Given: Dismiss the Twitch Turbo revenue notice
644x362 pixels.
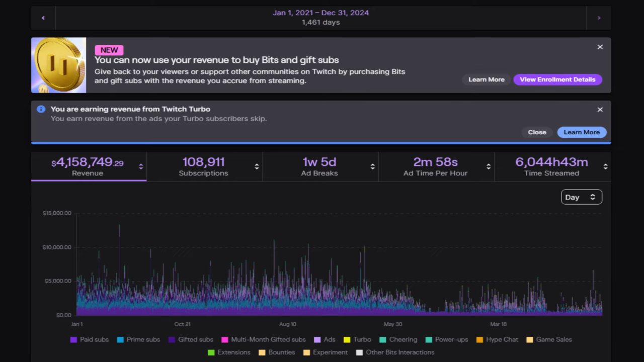Looking at the screenshot, I should pyautogui.click(x=600, y=110).
